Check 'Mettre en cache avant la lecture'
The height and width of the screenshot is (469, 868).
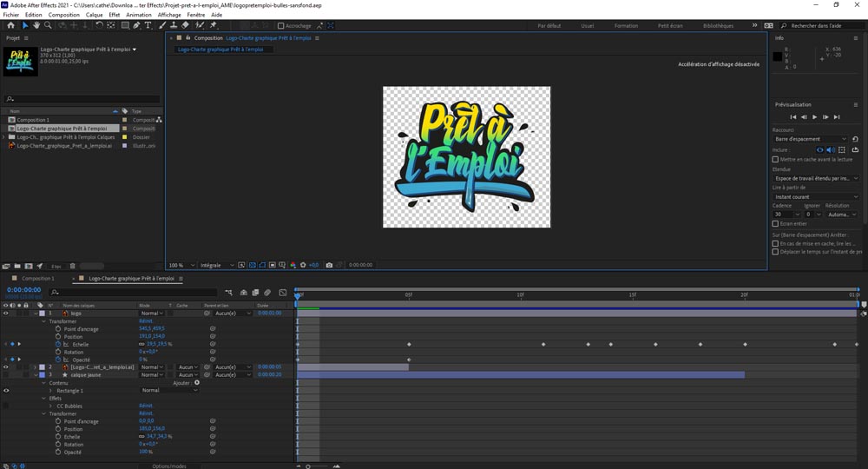pos(775,160)
